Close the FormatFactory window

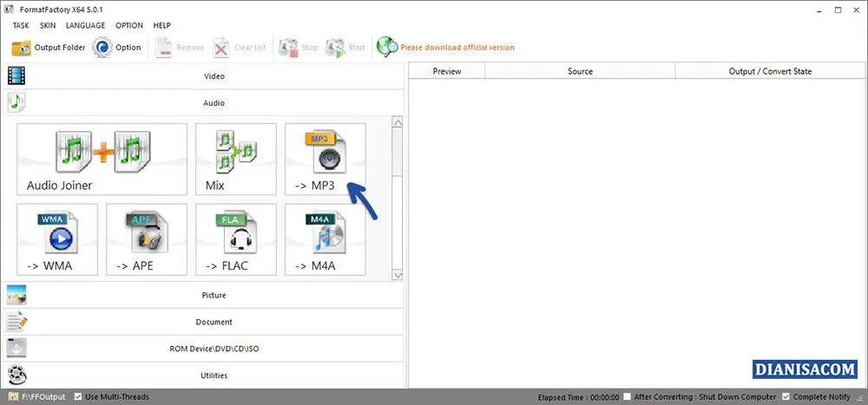tap(856, 10)
